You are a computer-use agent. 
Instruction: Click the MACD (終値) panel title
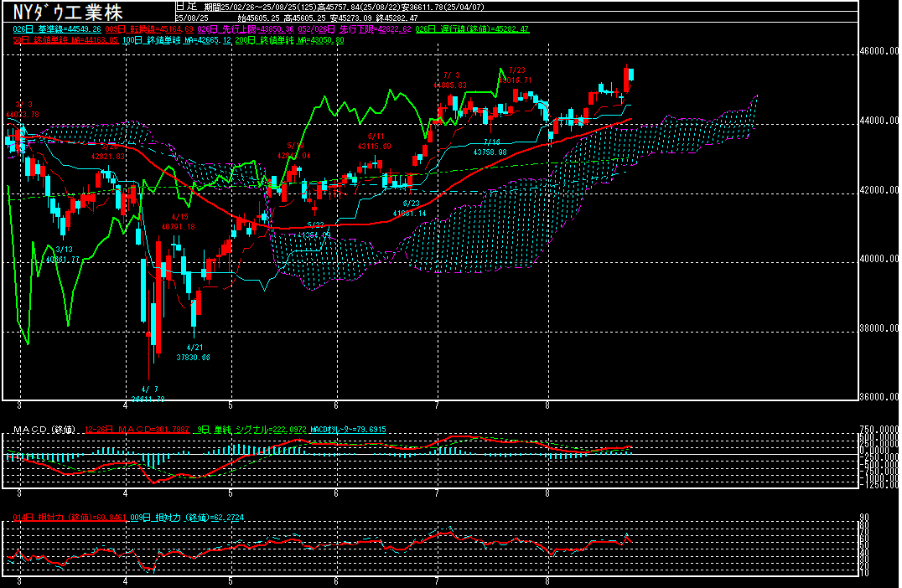tap(44, 430)
